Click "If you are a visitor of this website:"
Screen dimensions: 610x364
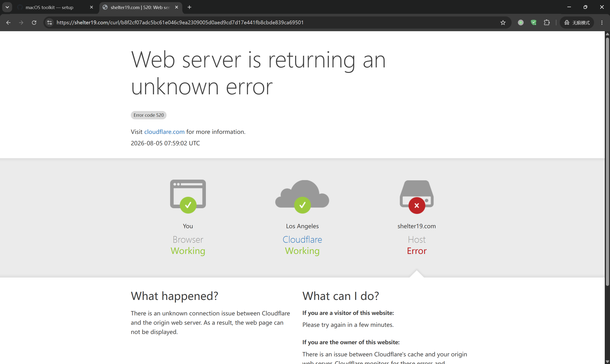(x=348, y=313)
